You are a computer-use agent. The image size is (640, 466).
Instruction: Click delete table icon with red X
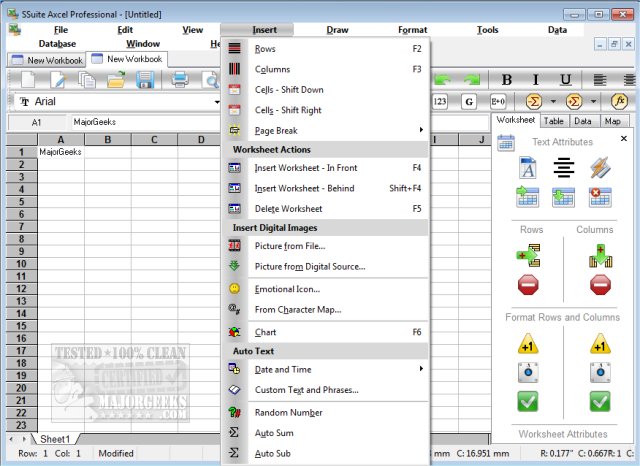(x=600, y=197)
